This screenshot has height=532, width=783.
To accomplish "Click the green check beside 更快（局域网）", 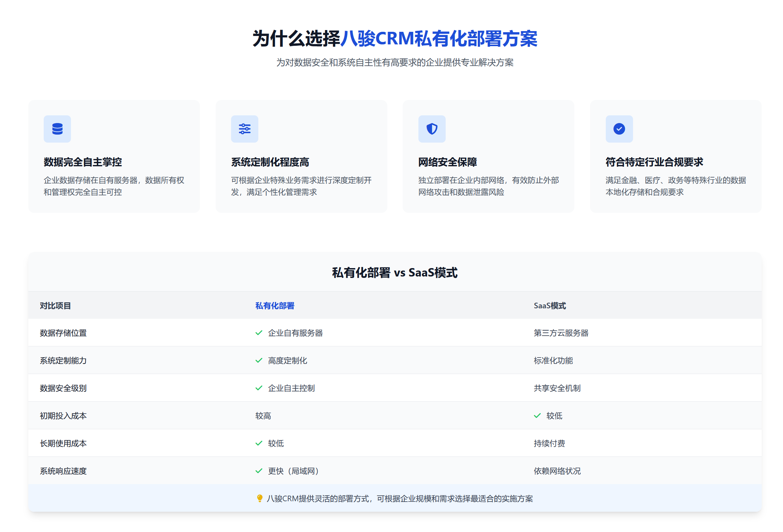I will click(259, 471).
